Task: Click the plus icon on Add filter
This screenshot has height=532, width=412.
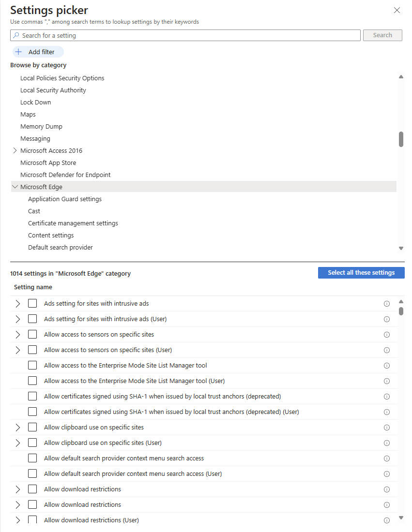Action: point(19,52)
